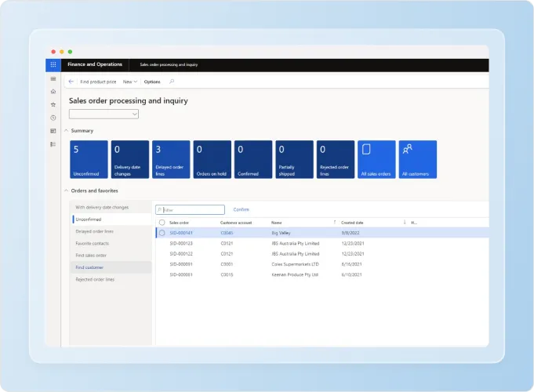
Task: Open the Unconfirmed summary tile
Action: pyautogui.click(x=89, y=159)
